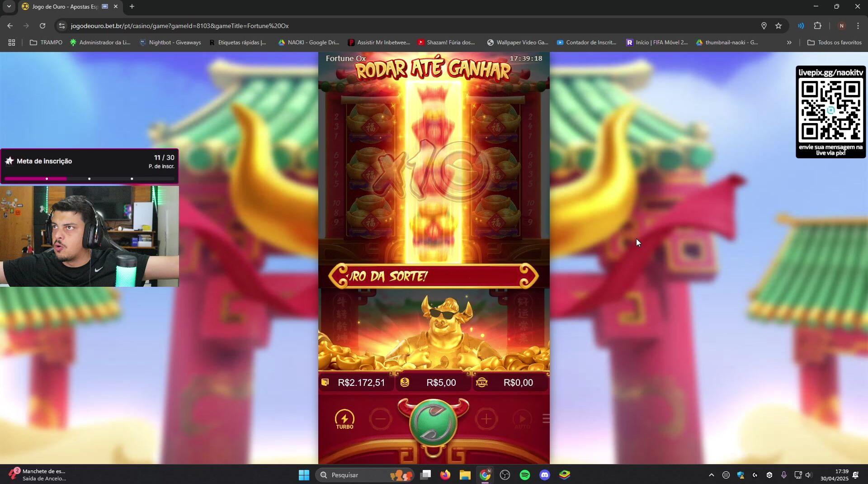Image resolution: width=868 pixels, height=484 pixels.
Task: Open Etiquetas rápidas bookmark
Action: point(237,43)
